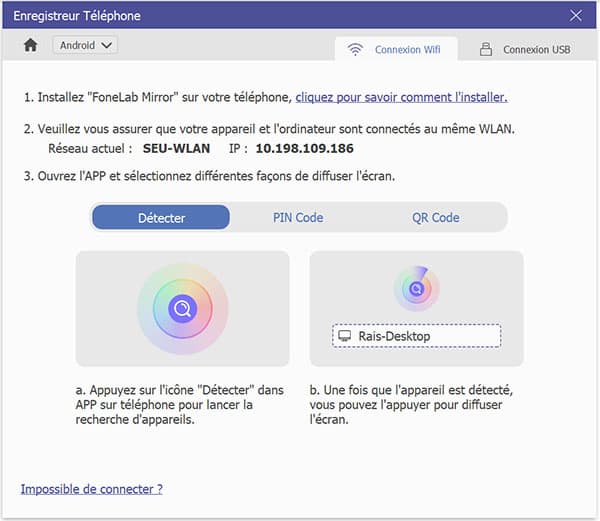This screenshot has height=521, width=600.
Task: Click the small detect icon above Rais-Desktop
Action: click(x=416, y=289)
